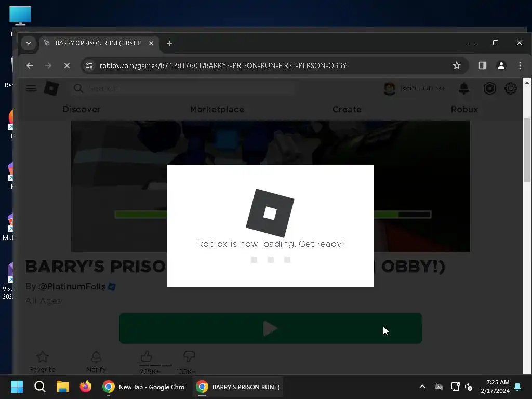Go to Discover tab

click(x=82, y=109)
